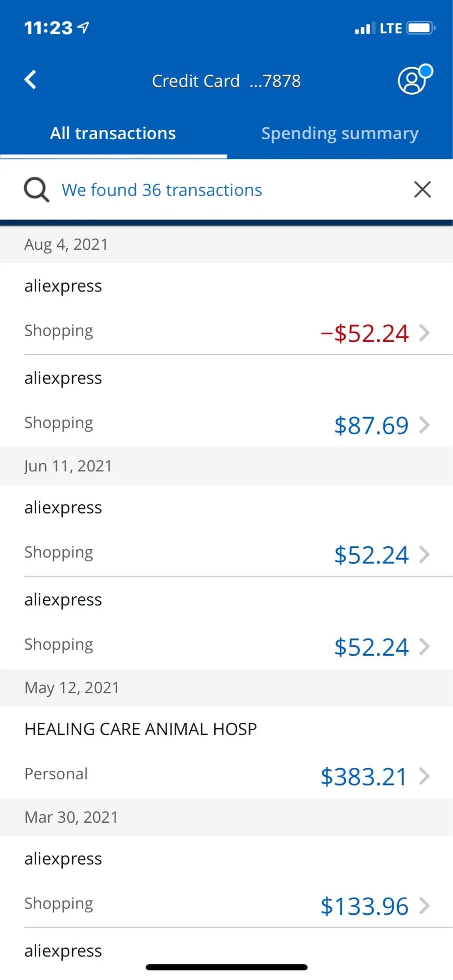453x980 pixels.
Task: Open the profile icon with notification dot
Action: pos(414,79)
